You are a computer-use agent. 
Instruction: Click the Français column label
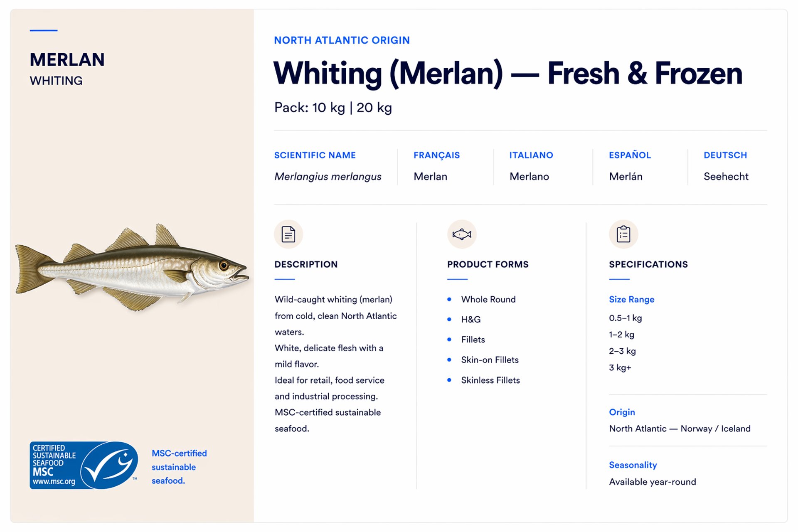pyautogui.click(x=436, y=155)
